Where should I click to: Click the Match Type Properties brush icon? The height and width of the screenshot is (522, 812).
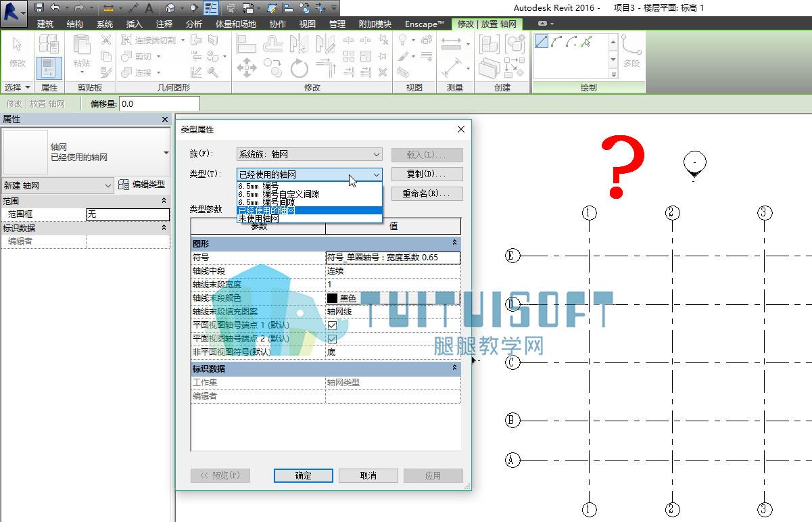pyautogui.click(x=105, y=72)
